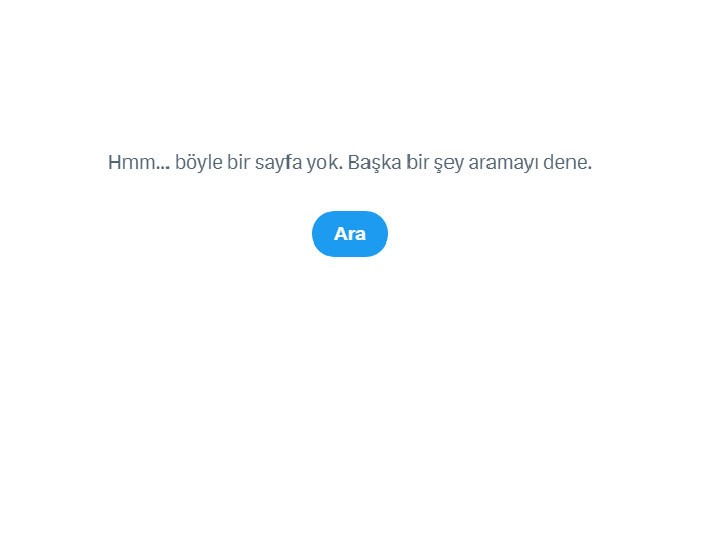Click the blue Ara button

[x=350, y=234]
